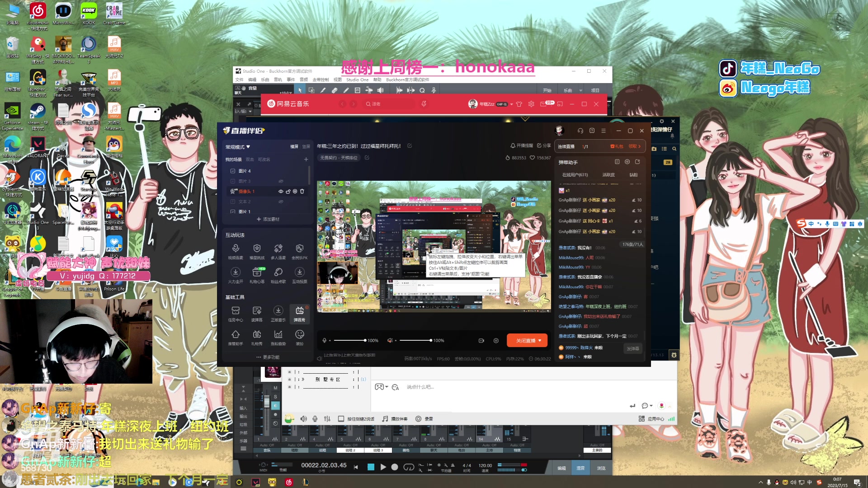The image size is (868, 488).
Task: Adjust microphone volume slider at 100%
Action: (349, 340)
